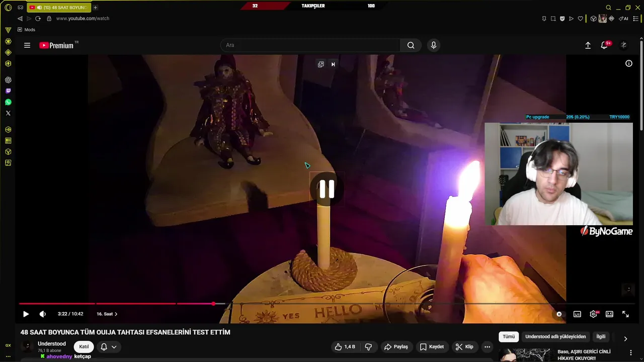Open video info card icon
Image resolution: width=644 pixels, height=362 pixels.
pyautogui.click(x=629, y=63)
